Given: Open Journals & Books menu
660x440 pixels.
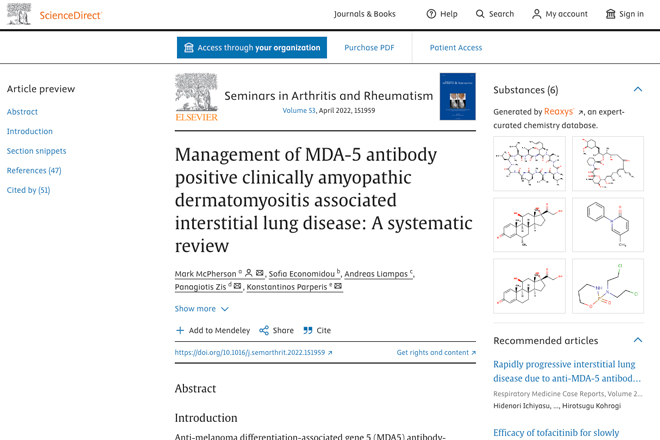Looking at the screenshot, I should point(365,14).
